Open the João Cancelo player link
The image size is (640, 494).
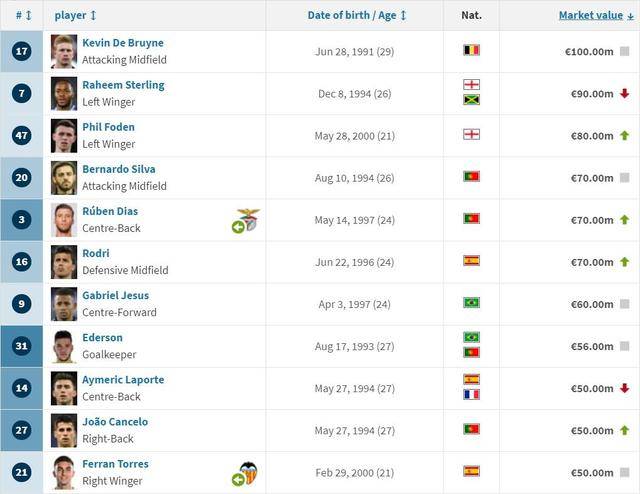(x=115, y=422)
